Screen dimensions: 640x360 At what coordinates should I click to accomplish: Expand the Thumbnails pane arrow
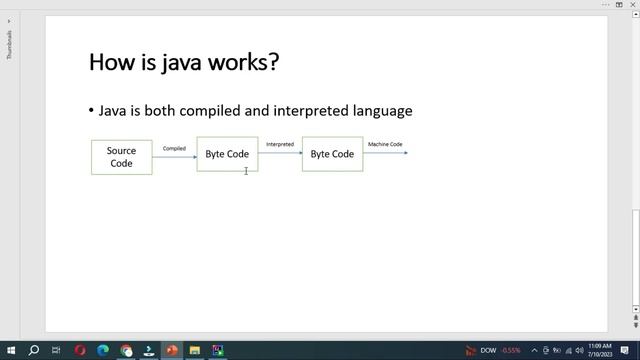pyautogui.click(x=9, y=21)
